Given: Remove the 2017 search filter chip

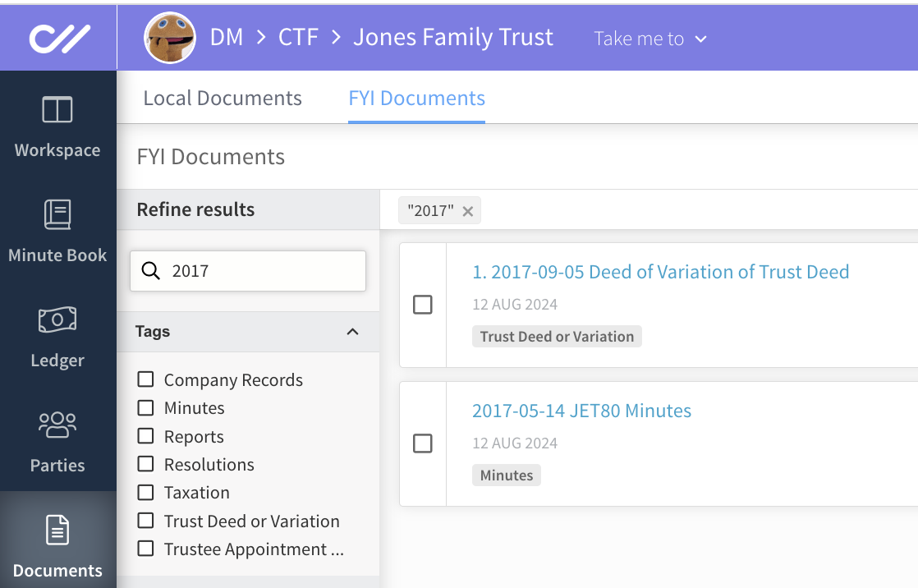Looking at the screenshot, I should (x=468, y=210).
